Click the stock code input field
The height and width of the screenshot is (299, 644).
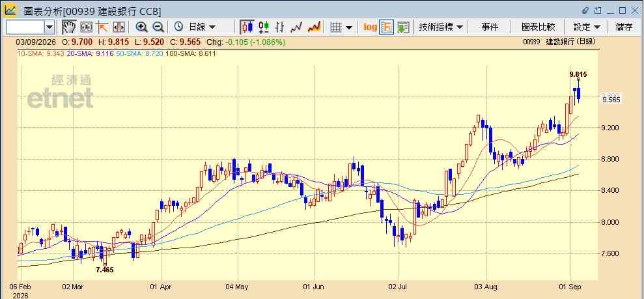(25, 27)
